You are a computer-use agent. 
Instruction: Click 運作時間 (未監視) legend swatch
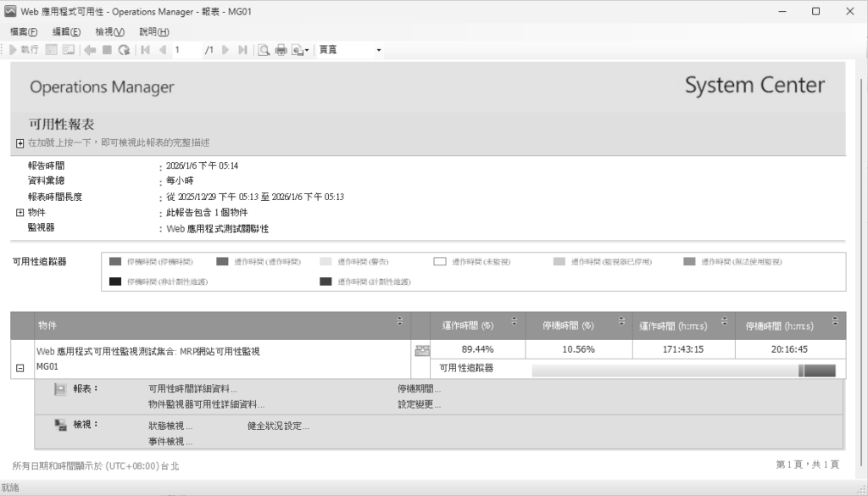[440, 261]
